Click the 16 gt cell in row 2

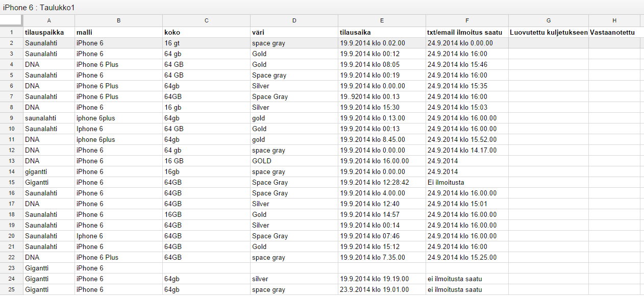[206, 43]
